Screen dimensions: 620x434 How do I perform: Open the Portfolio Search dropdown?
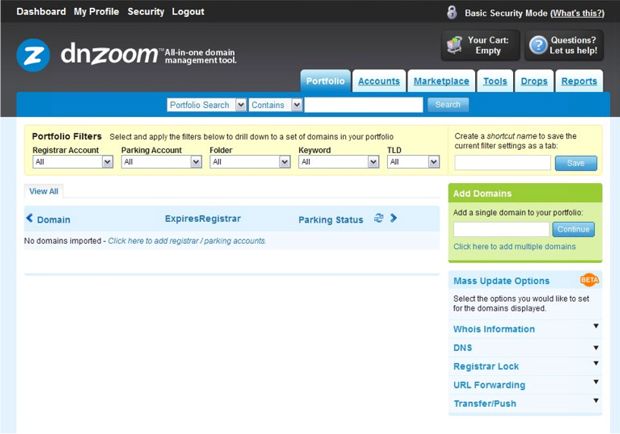206,105
